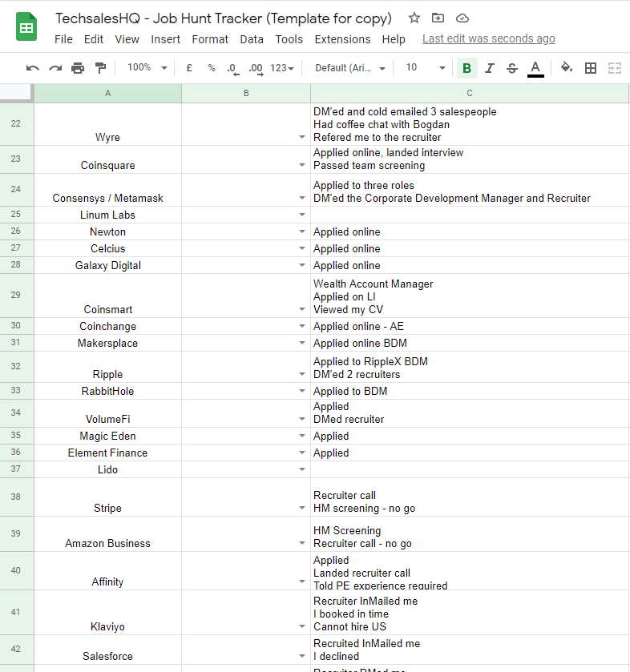The height and width of the screenshot is (672, 630).
Task: Click the Move to folder icon
Action: (438, 18)
